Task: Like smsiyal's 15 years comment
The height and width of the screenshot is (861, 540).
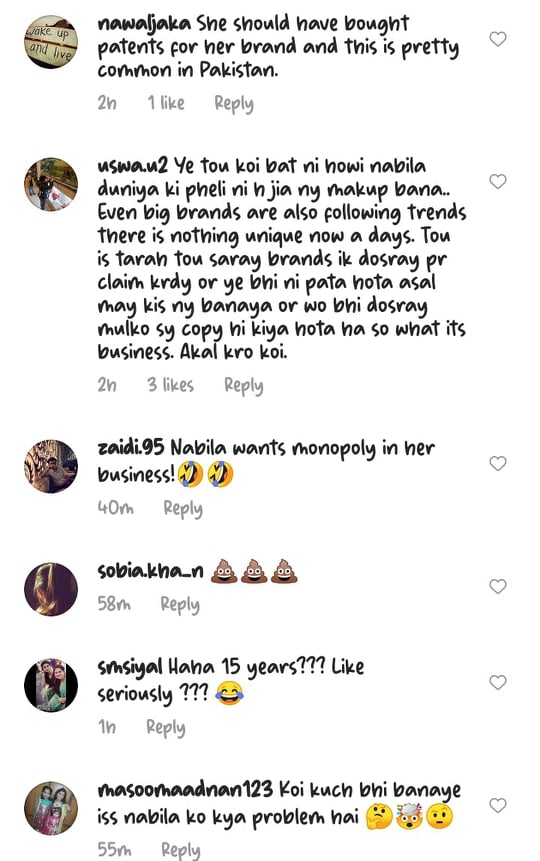Action: tap(498, 682)
